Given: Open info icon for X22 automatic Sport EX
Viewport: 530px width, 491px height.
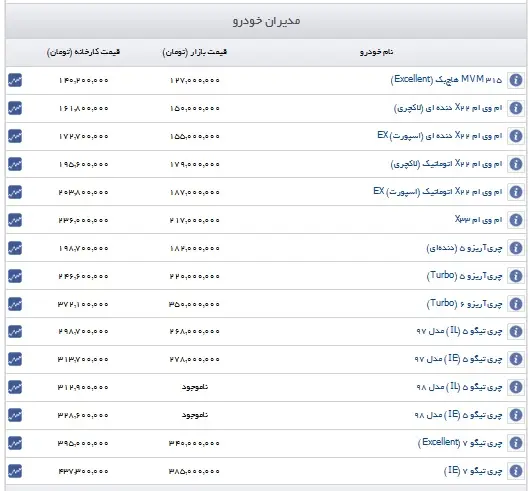Looking at the screenshot, I should [515, 192].
